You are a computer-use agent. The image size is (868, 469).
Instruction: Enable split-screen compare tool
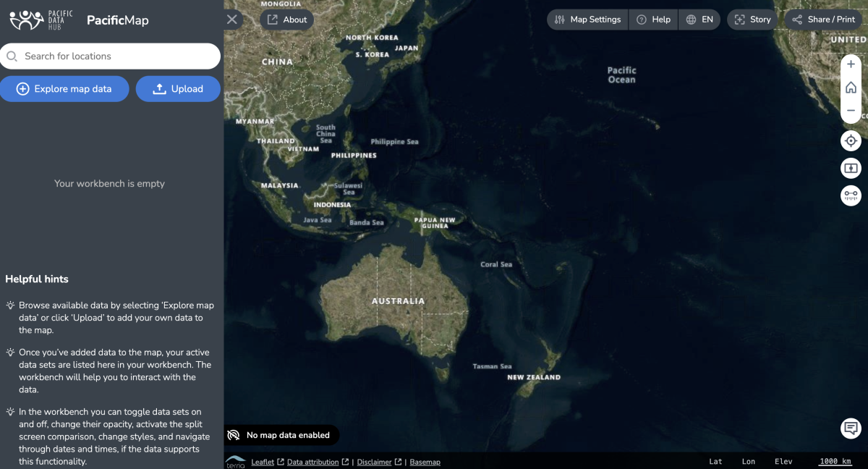pos(851,168)
